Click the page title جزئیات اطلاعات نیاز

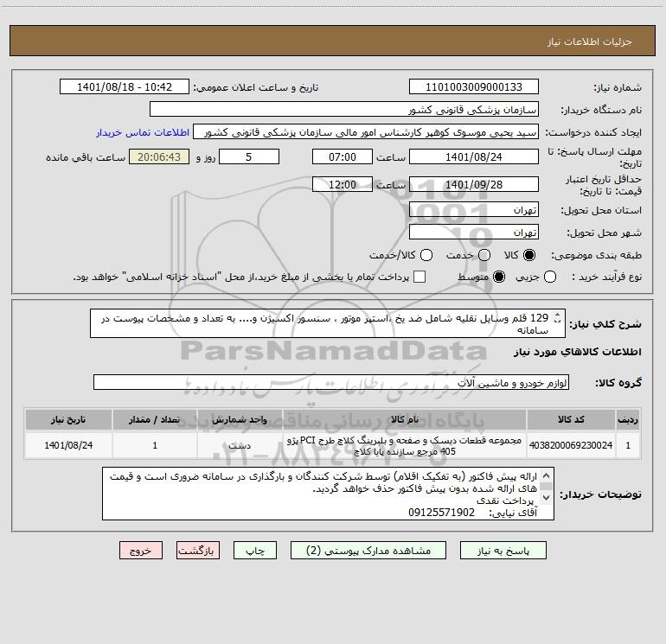click(590, 41)
